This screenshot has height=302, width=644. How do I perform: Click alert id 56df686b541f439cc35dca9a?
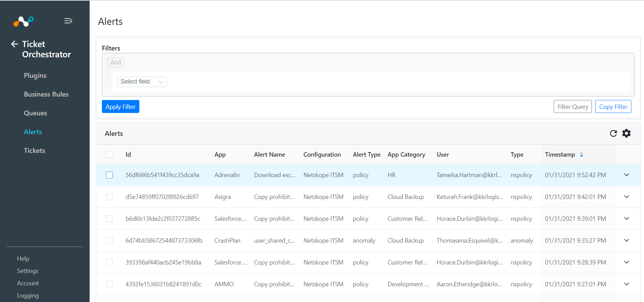tap(162, 175)
